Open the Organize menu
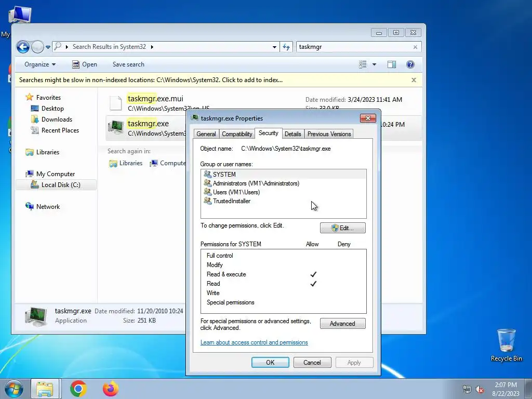 (x=40, y=64)
